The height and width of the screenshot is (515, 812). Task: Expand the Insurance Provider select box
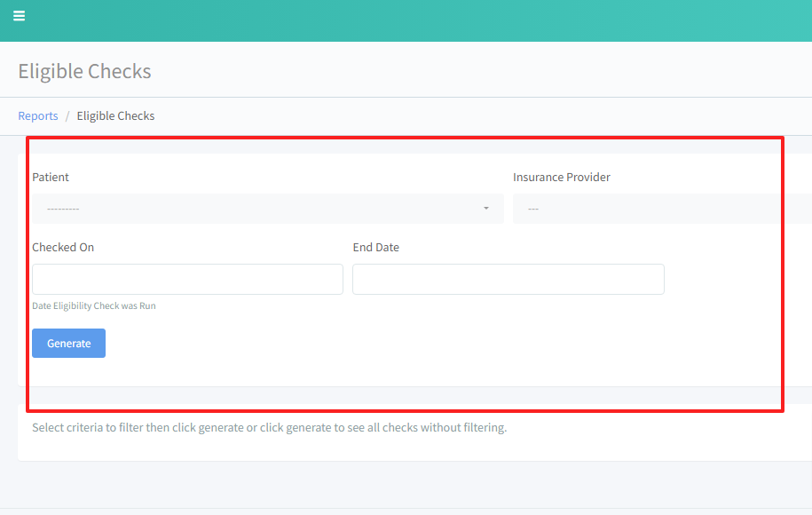click(661, 209)
